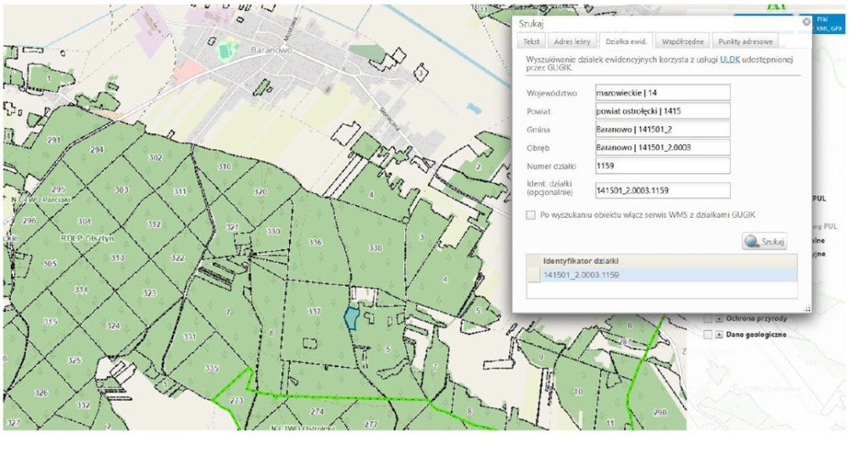
Task: Follow the ULDK link
Action: (729, 60)
